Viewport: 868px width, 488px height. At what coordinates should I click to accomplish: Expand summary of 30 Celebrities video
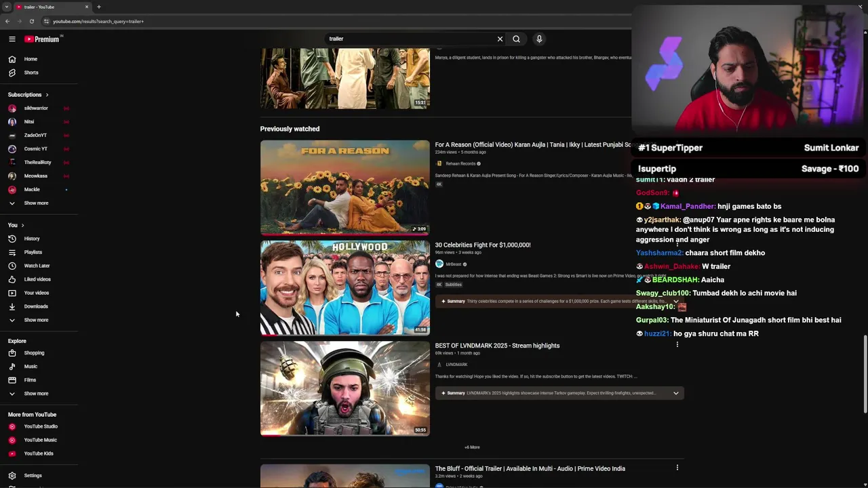[x=675, y=302]
